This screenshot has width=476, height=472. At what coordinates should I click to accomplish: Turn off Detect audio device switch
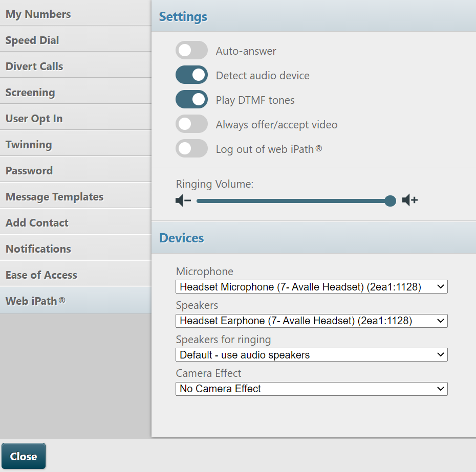click(191, 75)
